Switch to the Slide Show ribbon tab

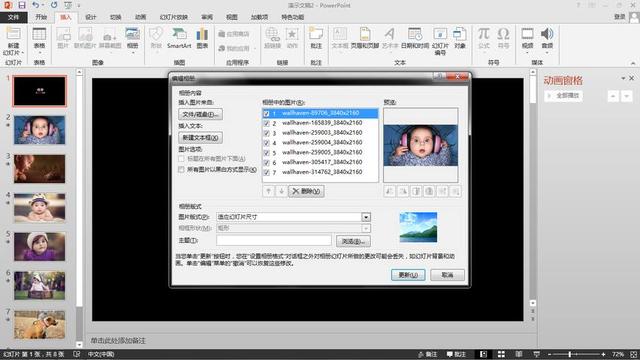click(173, 17)
